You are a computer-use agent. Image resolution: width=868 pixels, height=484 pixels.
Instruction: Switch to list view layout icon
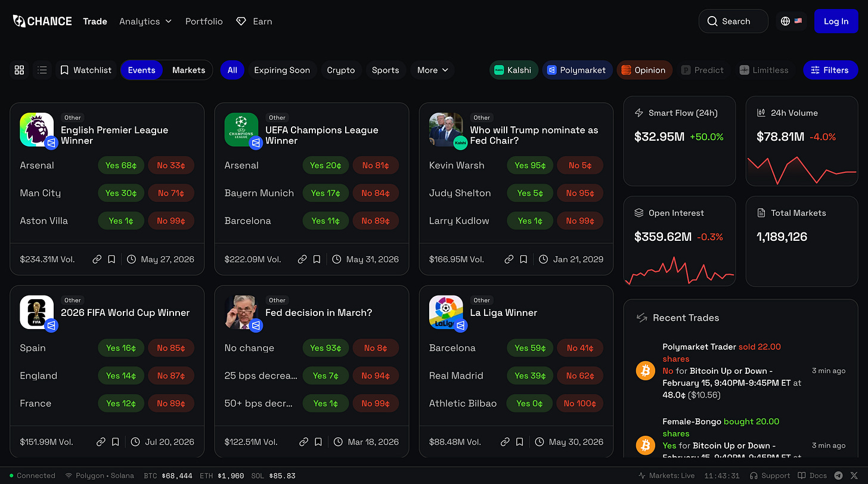pos(42,70)
